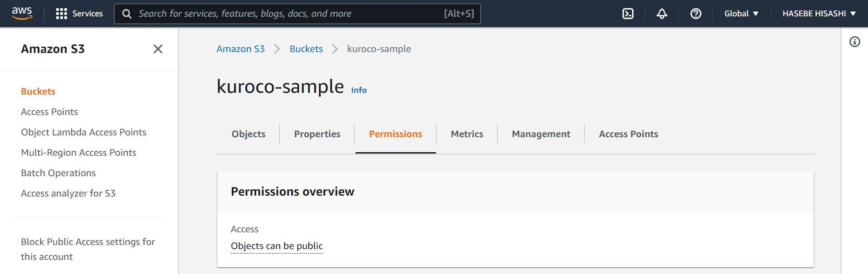This screenshot has height=274, width=868.
Task: Navigate to the Buckets breadcrumb link
Action: tap(306, 49)
